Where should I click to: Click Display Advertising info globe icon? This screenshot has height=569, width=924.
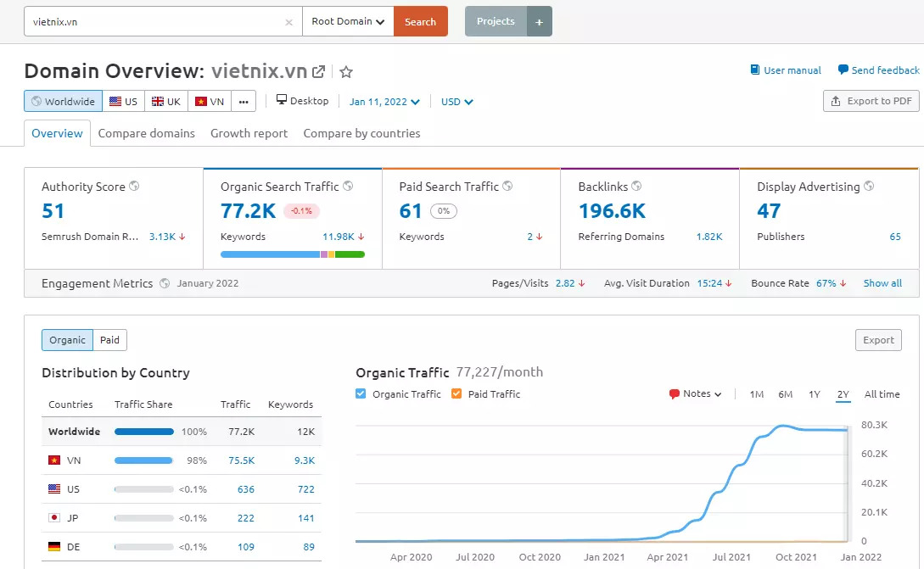[x=869, y=186]
